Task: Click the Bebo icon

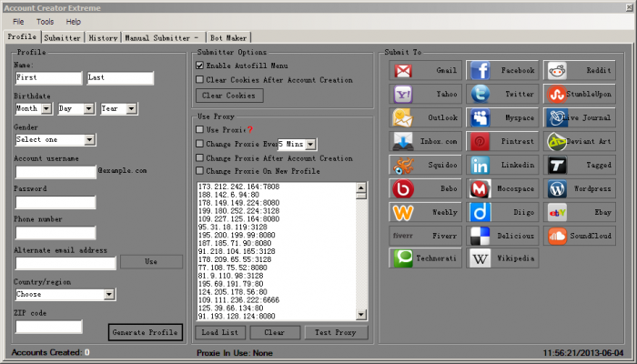Action: (403, 189)
